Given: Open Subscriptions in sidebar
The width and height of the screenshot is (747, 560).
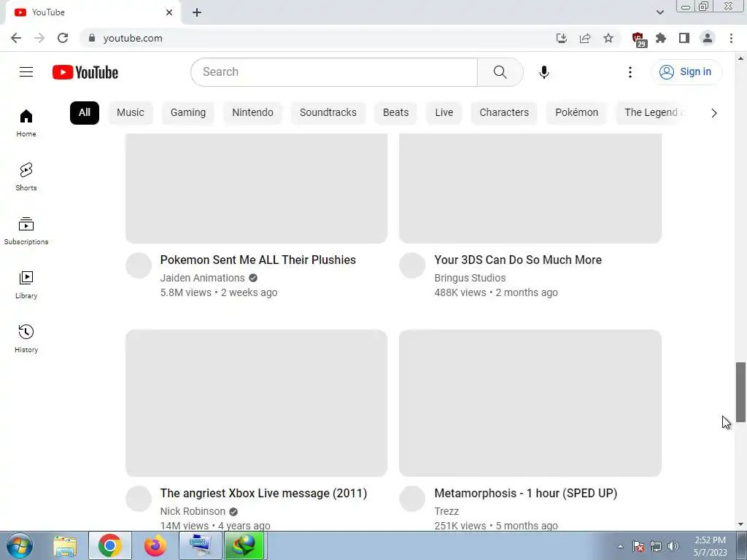Looking at the screenshot, I should click(26, 231).
